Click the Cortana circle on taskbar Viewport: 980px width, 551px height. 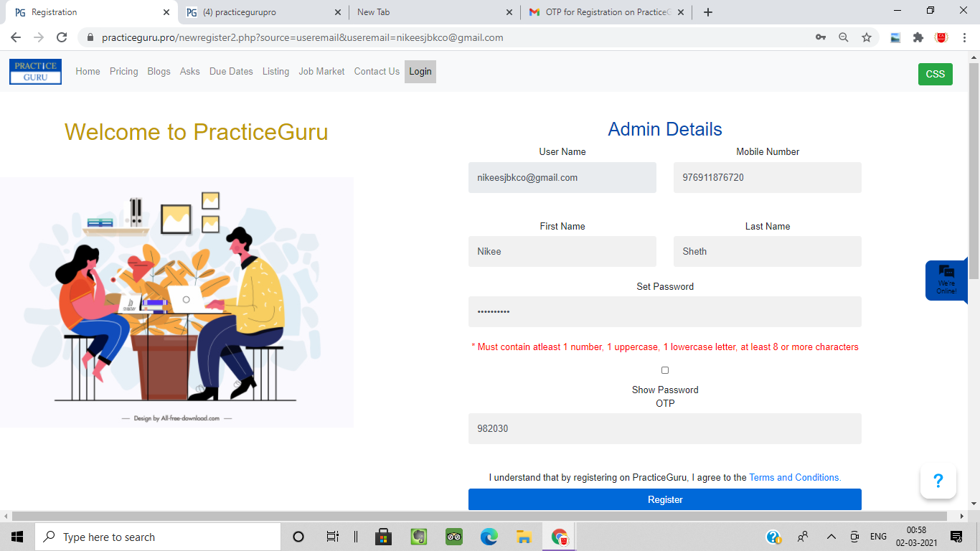(x=298, y=537)
